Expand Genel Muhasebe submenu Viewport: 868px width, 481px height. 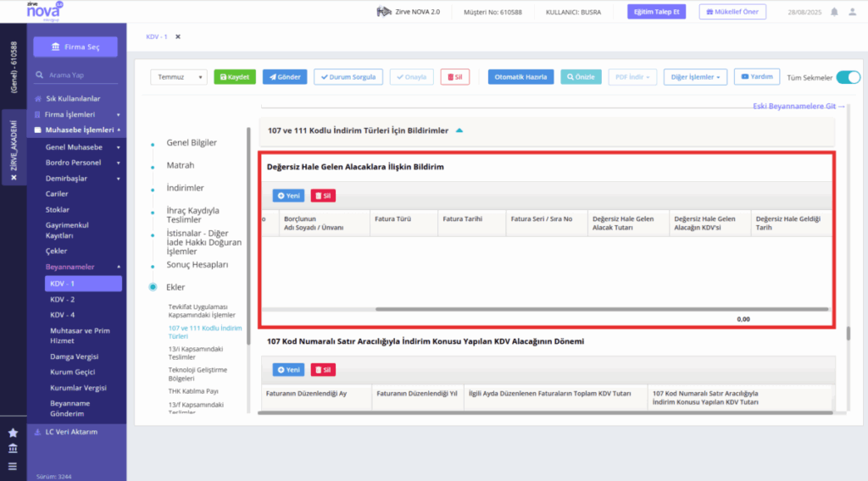click(x=118, y=147)
